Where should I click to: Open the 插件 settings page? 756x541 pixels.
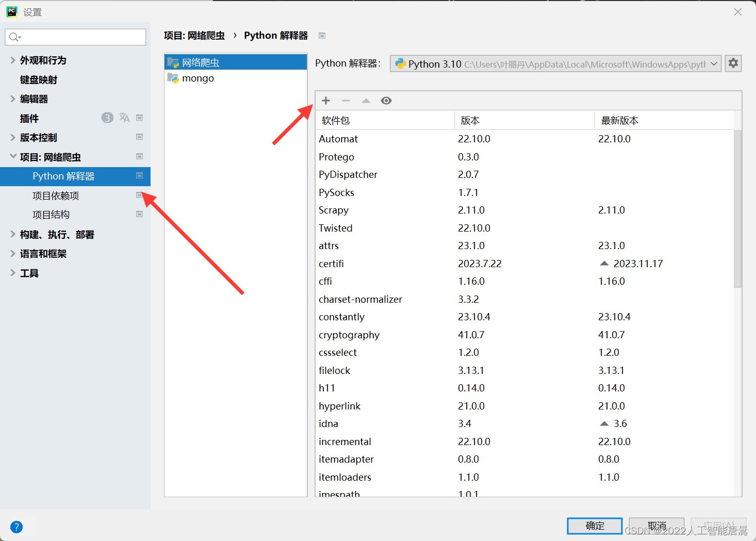click(x=29, y=118)
